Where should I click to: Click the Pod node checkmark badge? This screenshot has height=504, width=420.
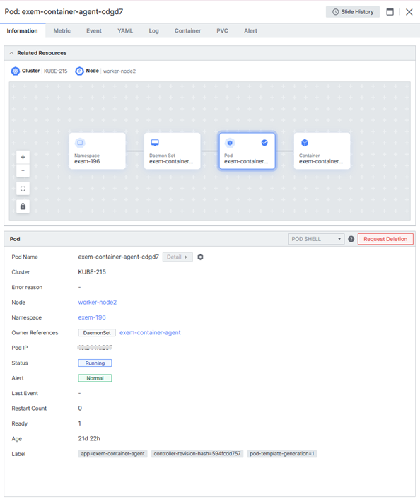point(264,143)
